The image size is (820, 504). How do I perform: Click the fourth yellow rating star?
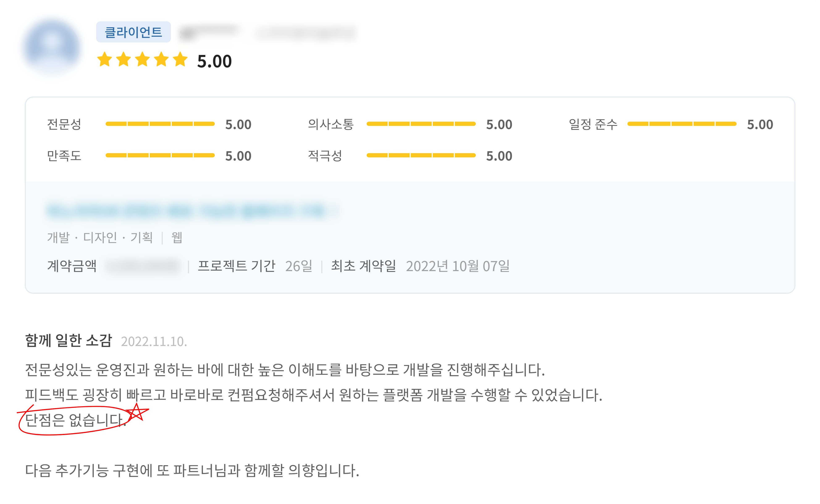[x=161, y=60]
